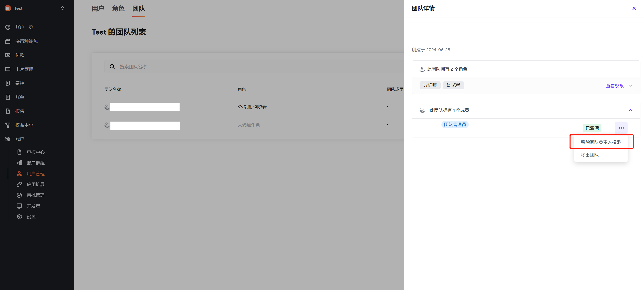Click the 创建于 2024-06-28 text
Image resolution: width=644 pixels, height=290 pixels.
click(431, 50)
